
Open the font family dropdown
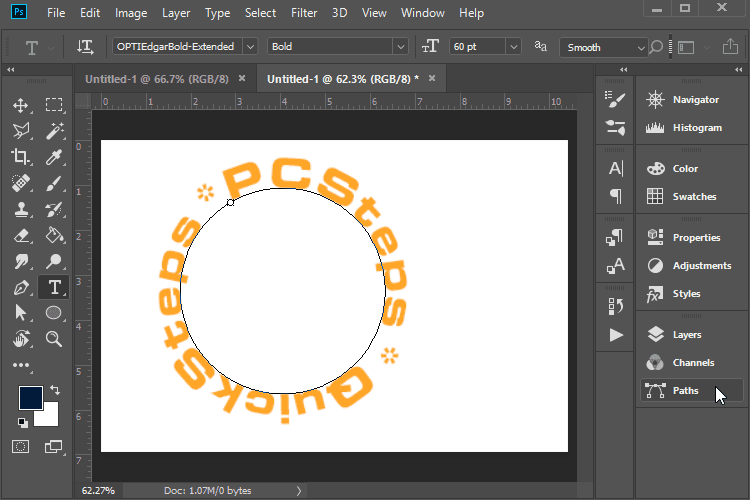(x=249, y=47)
